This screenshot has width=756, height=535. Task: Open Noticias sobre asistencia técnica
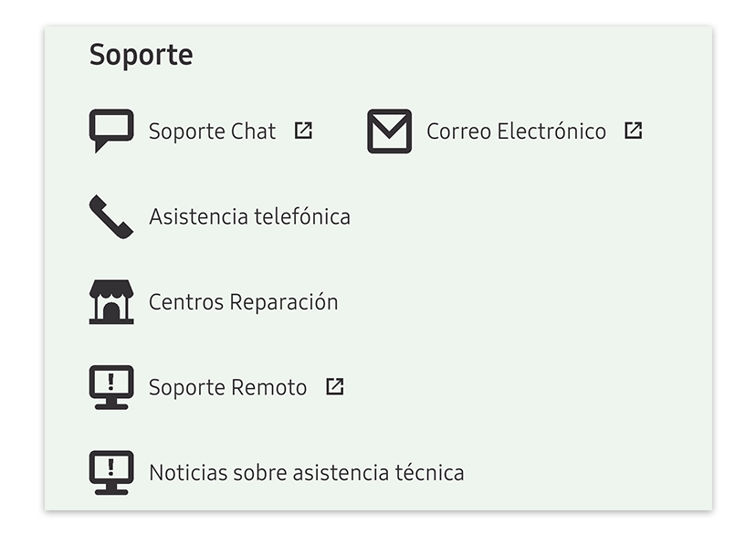tap(306, 473)
